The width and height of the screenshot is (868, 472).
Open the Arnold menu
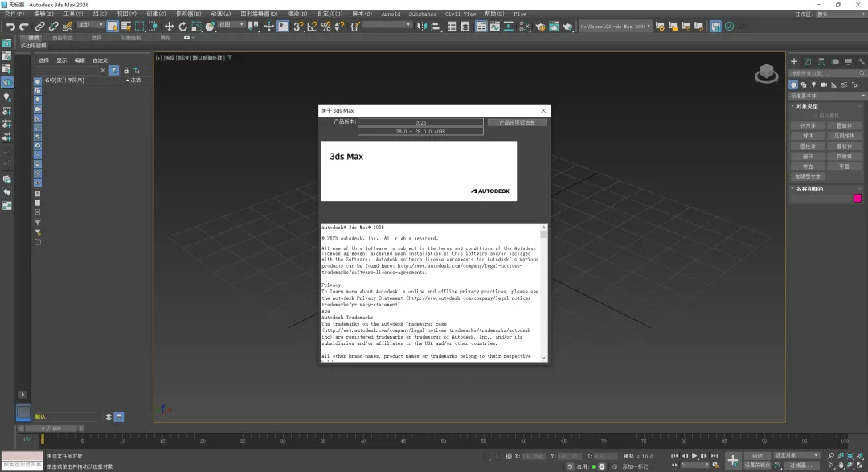[391, 14]
